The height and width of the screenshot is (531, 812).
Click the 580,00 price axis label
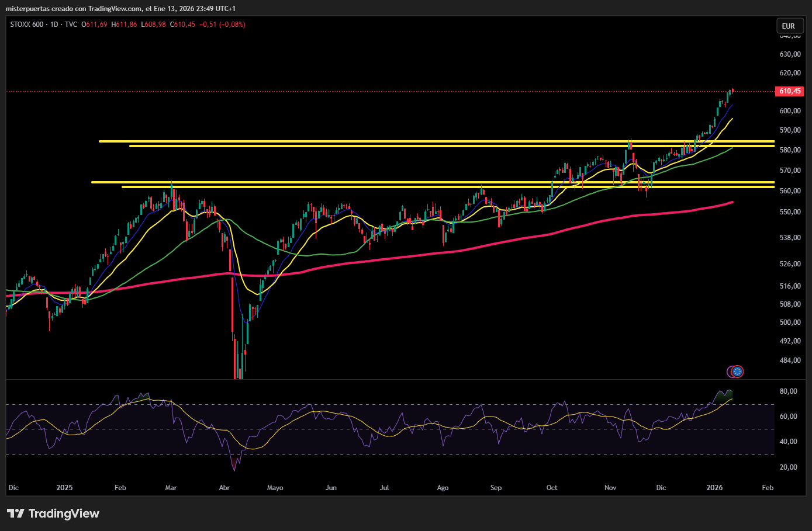click(x=790, y=150)
